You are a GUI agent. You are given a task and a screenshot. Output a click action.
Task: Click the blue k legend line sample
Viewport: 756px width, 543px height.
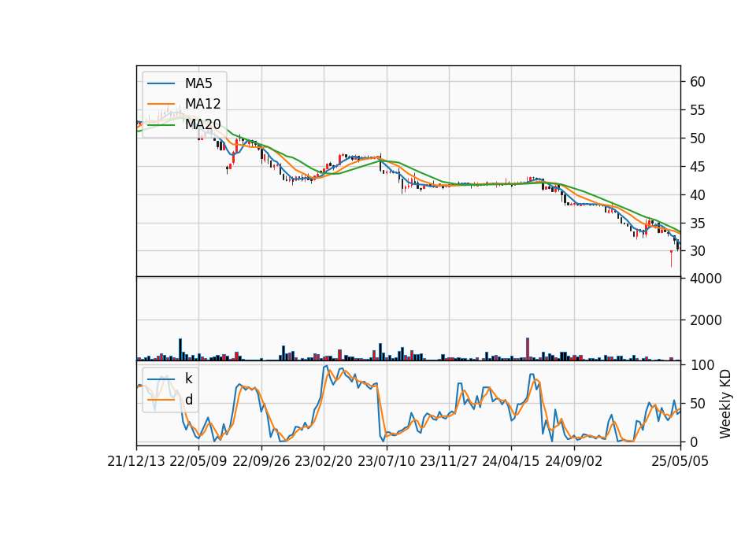(161, 379)
